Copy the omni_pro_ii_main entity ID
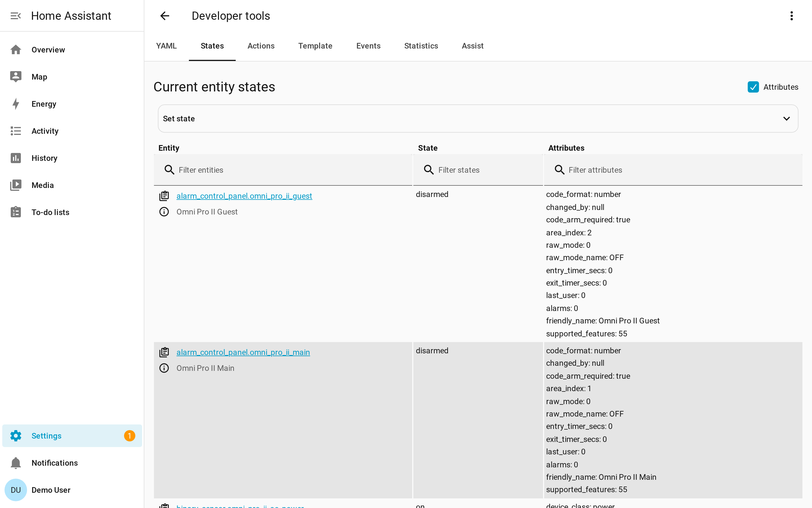The height and width of the screenshot is (508, 812). (x=164, y=352)
